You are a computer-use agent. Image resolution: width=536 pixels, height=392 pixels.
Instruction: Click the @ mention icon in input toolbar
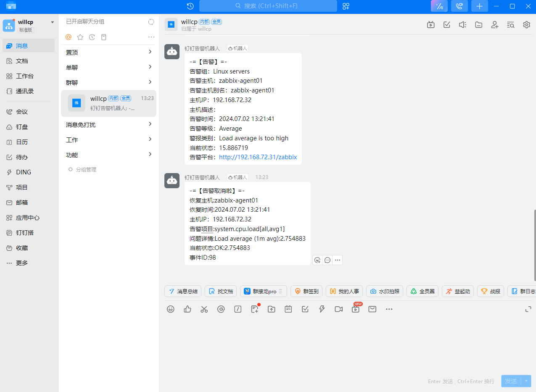(x=221, y=309)
